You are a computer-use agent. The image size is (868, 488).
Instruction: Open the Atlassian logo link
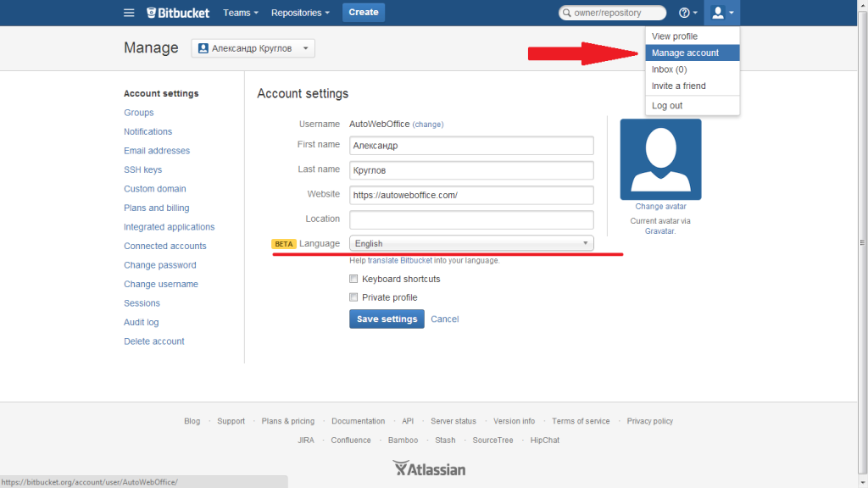tap(429, 469)
